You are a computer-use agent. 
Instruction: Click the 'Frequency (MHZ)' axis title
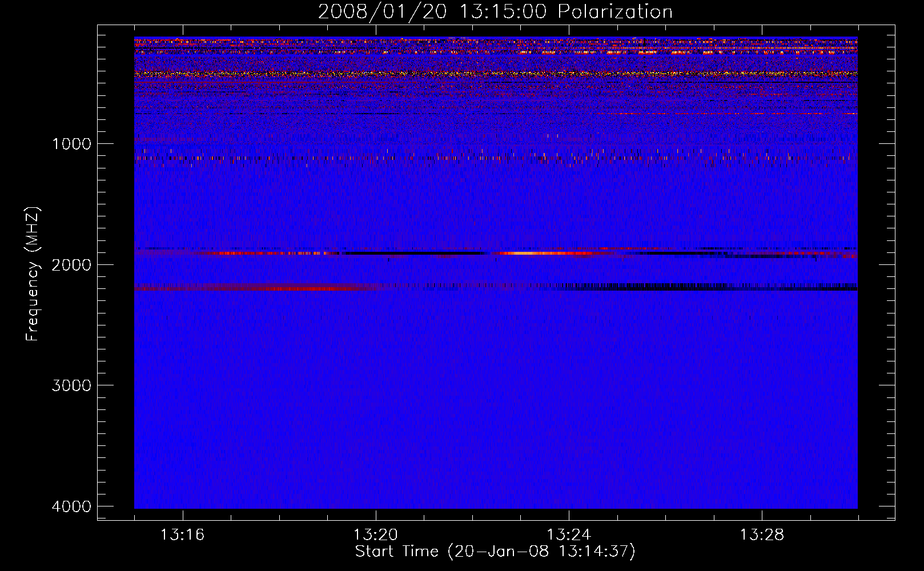[33, 274]
